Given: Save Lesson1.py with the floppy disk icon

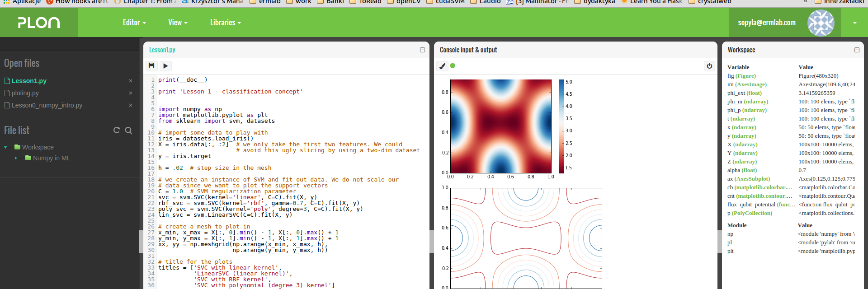Looking at the screenshot, I should click(151, 66).
